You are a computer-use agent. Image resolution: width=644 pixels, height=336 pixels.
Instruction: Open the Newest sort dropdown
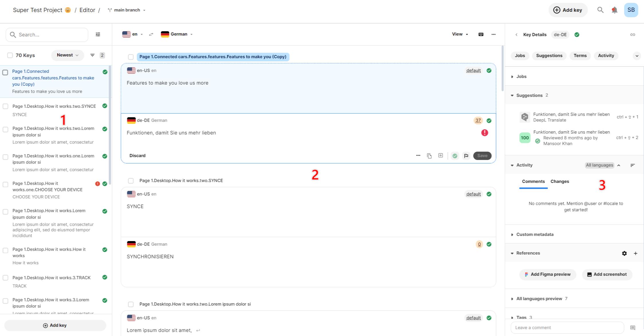pos(68,55)
